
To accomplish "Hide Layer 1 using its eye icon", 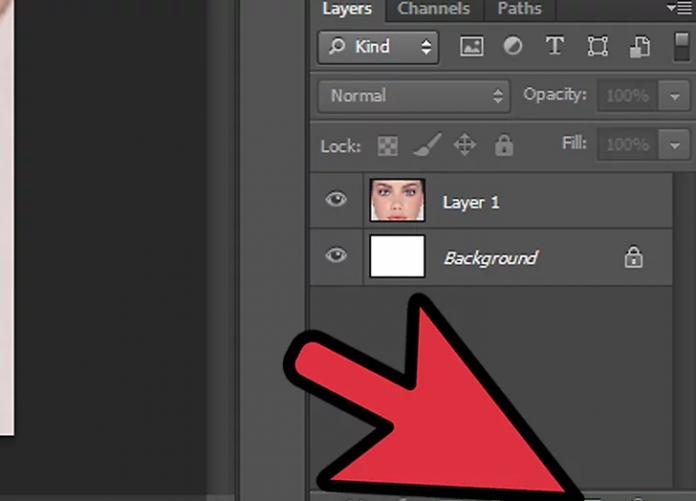I will [336, 200].
